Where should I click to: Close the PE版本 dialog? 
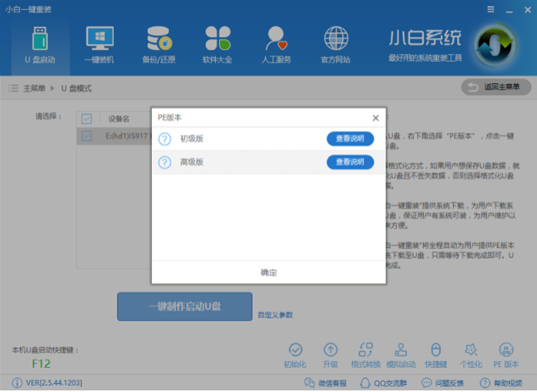[x=375, y=118]
